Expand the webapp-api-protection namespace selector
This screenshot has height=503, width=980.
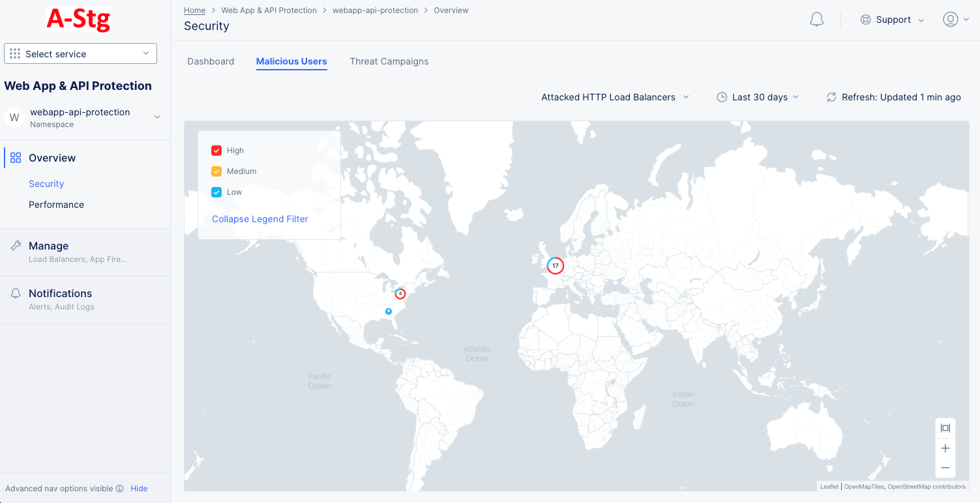point(156,117)
